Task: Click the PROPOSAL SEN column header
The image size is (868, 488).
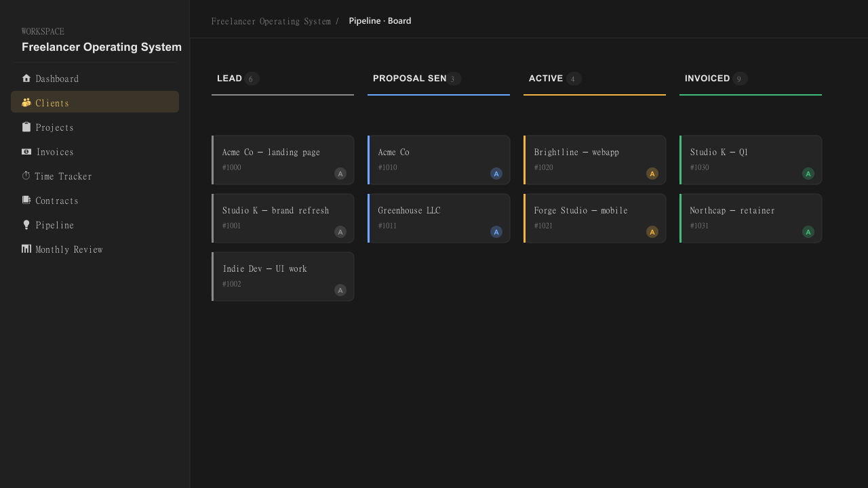Action: [x=410, y=79]
